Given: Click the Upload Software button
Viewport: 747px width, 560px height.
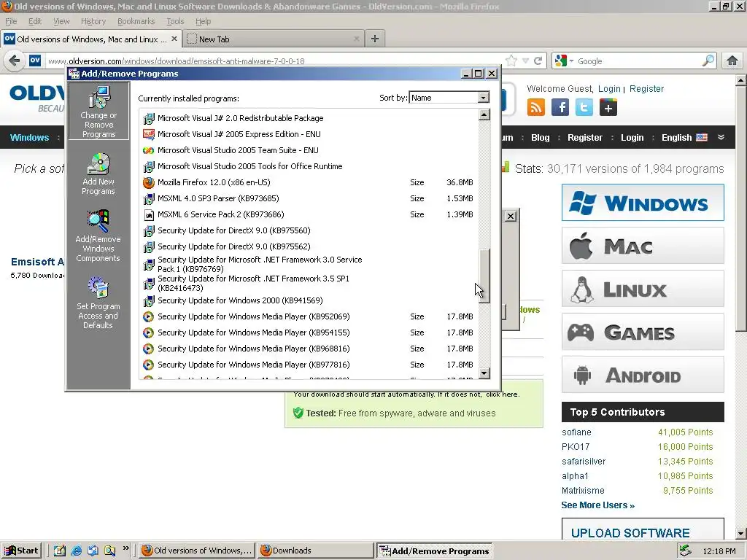Looking at the screenshot, I should pyautogui.click(x=643, y=529).
